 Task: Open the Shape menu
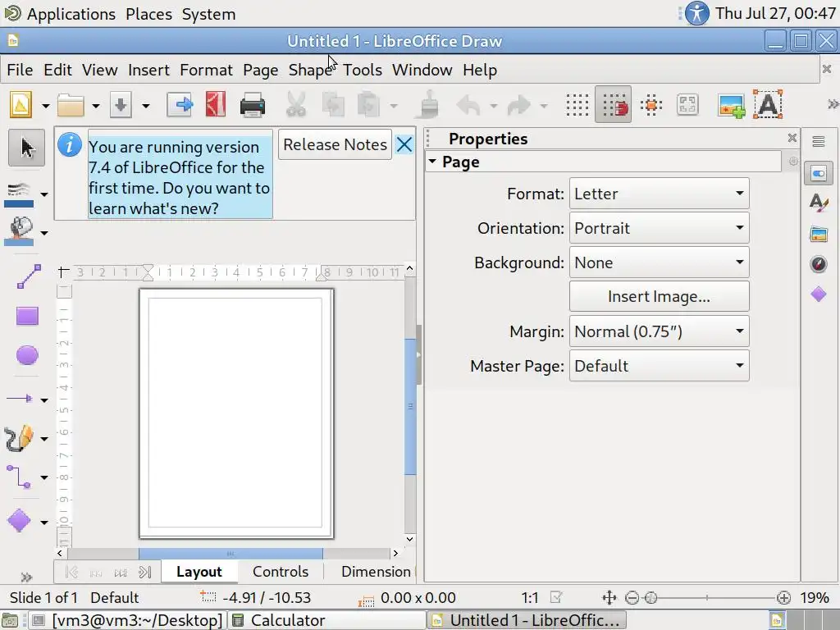click(310, 70)
